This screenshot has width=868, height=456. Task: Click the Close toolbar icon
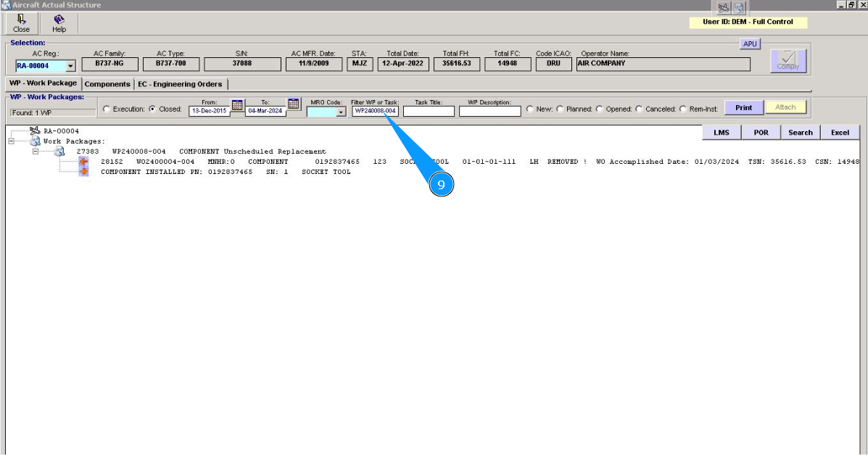pos(21,23)
